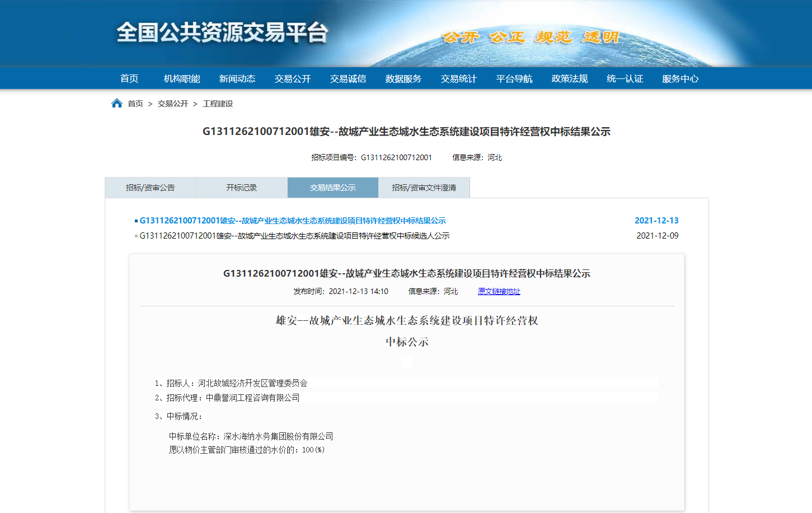Switch to the 招标/资审公告 tab
This screenshot has height=513, width=812.
point(149,187)
